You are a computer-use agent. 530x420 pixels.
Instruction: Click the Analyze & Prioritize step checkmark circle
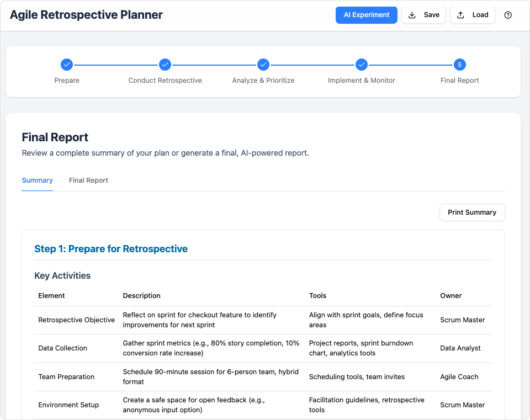[263, 65]
